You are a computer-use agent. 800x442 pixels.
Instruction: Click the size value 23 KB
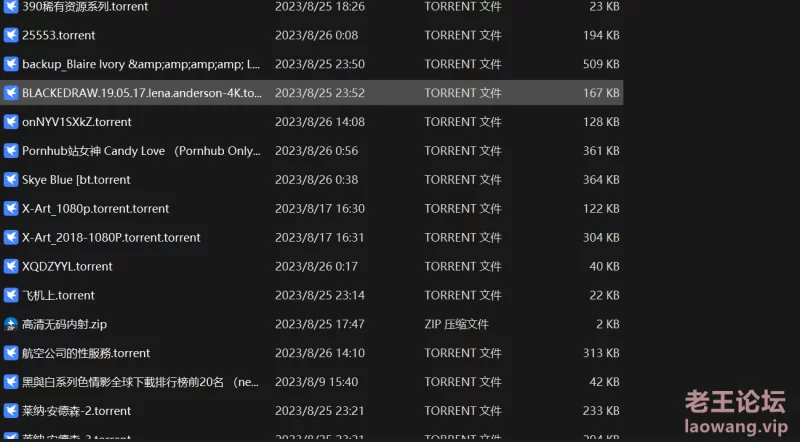point(605,7)
